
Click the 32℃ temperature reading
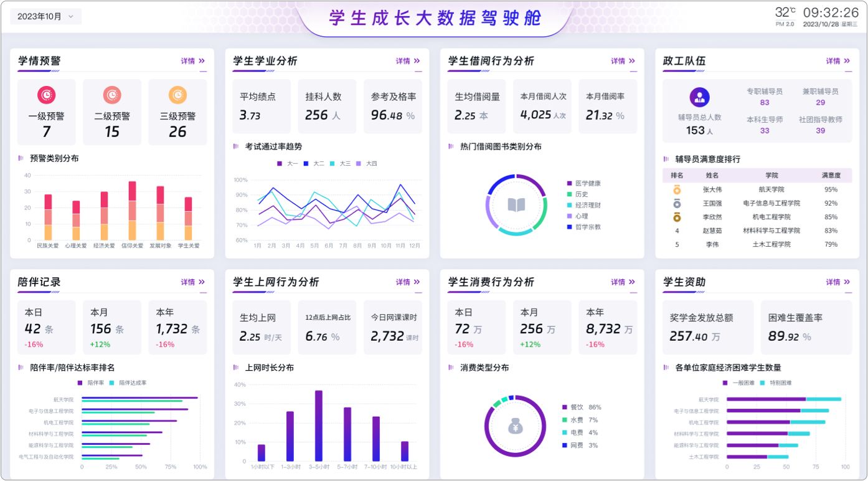pos(785,12)
